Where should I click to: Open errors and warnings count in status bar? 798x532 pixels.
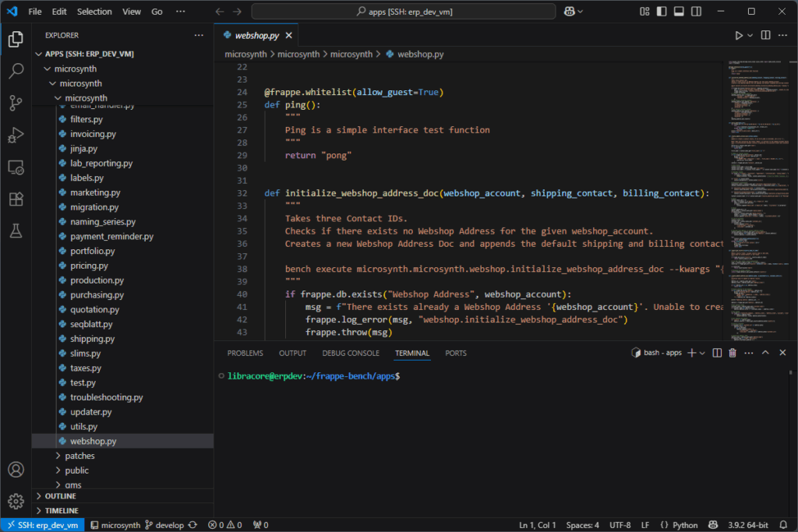pos(225,525)
